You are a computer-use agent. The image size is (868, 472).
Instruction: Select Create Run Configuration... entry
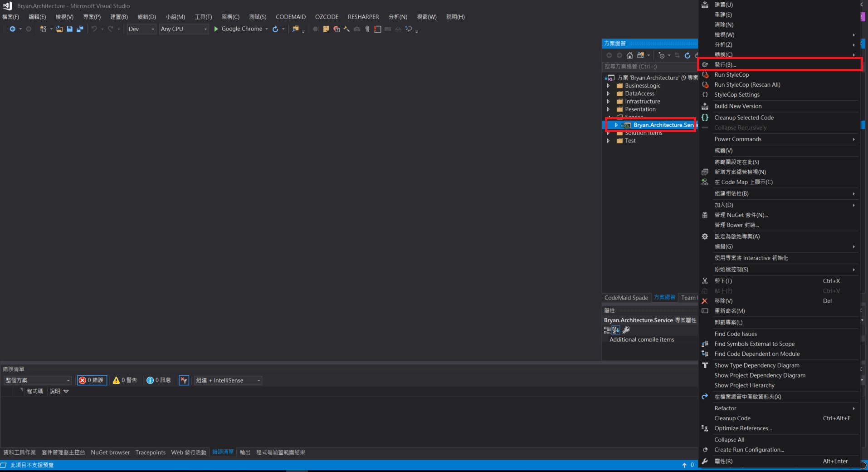point(780,450)
